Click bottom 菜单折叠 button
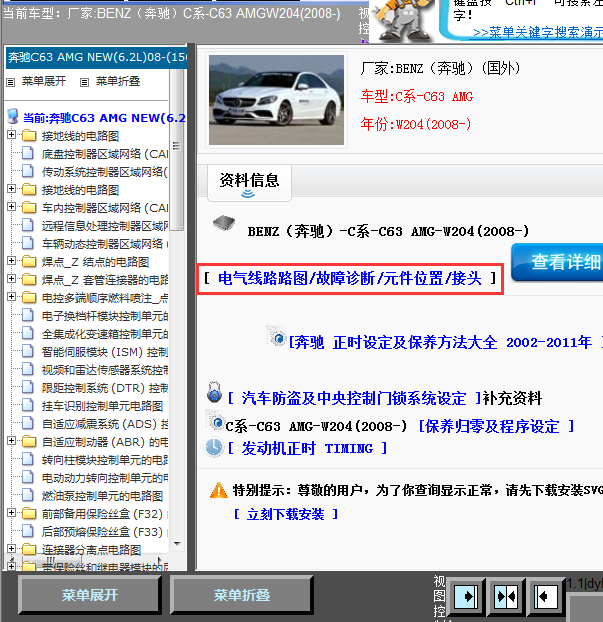This screenshot has width=603, height=622. [242, 595]
